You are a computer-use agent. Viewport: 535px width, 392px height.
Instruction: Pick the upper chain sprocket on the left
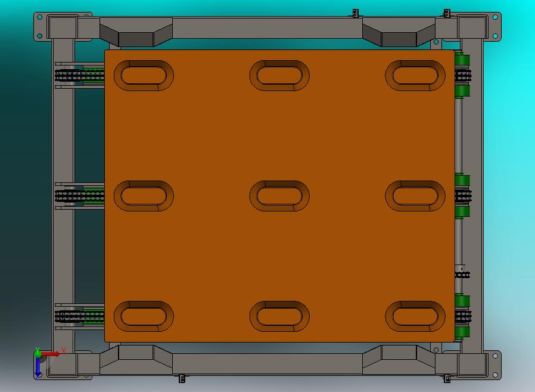[69, 76]
